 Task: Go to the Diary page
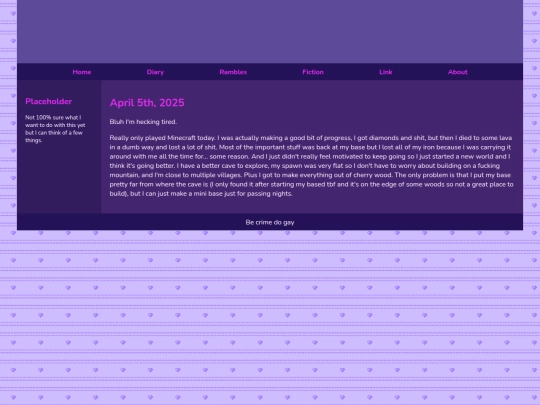[155, 72]
